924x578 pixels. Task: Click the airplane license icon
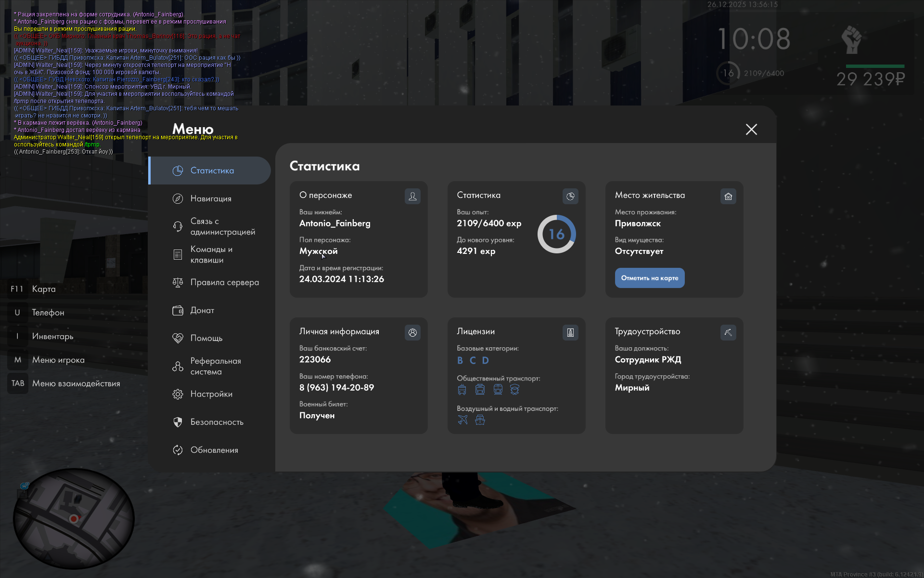pyautogui.click(x=462, y=420)
